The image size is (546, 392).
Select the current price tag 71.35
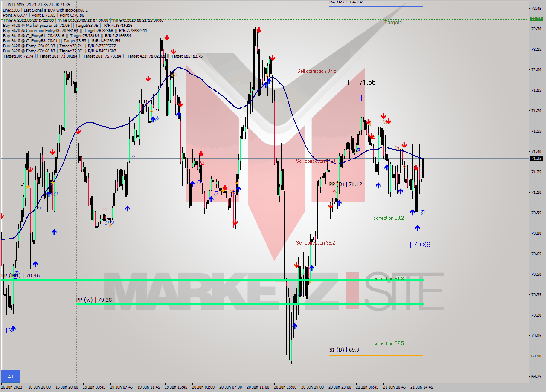point(536,158)
